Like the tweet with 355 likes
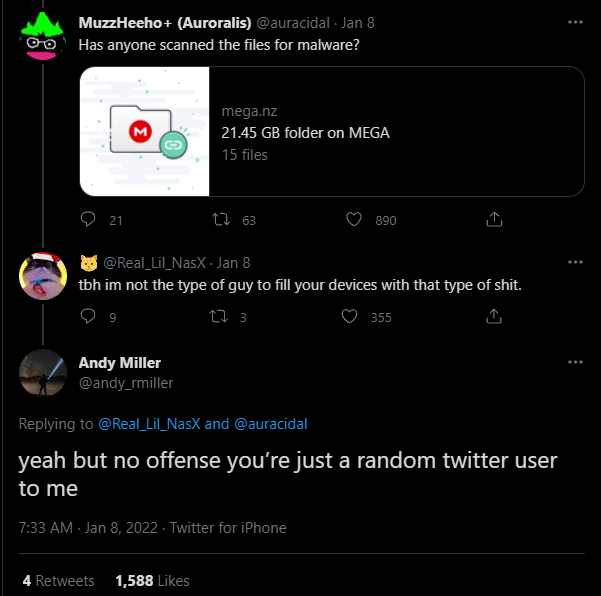The height and width of the screenshot is (596, 601). (350, 317)
